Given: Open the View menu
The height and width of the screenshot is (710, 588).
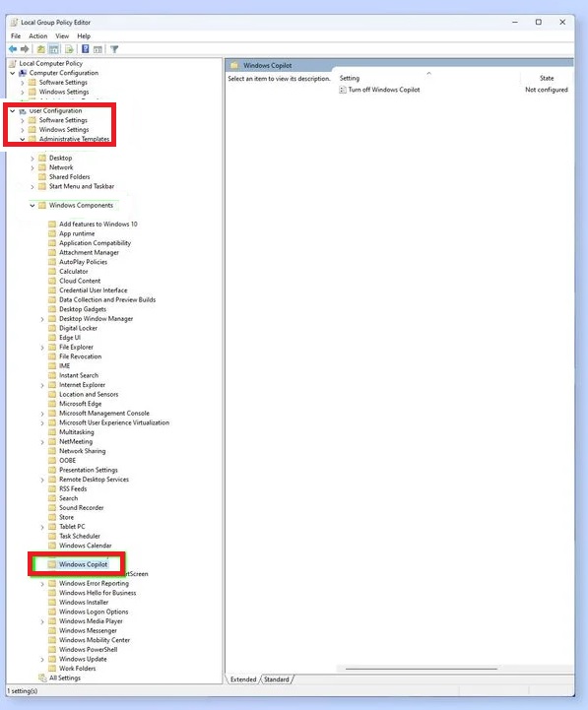Looking at the screenshot, I should point(62,35).
